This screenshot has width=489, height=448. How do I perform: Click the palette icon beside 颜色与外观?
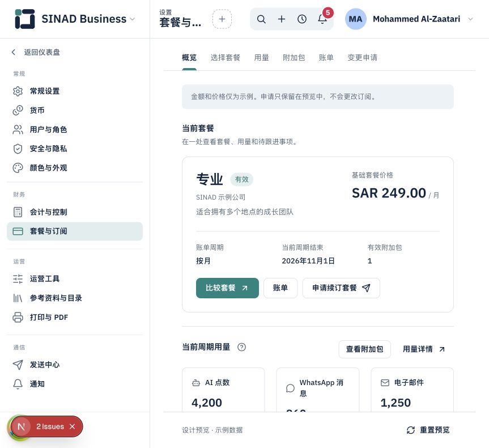click(18, 168)
